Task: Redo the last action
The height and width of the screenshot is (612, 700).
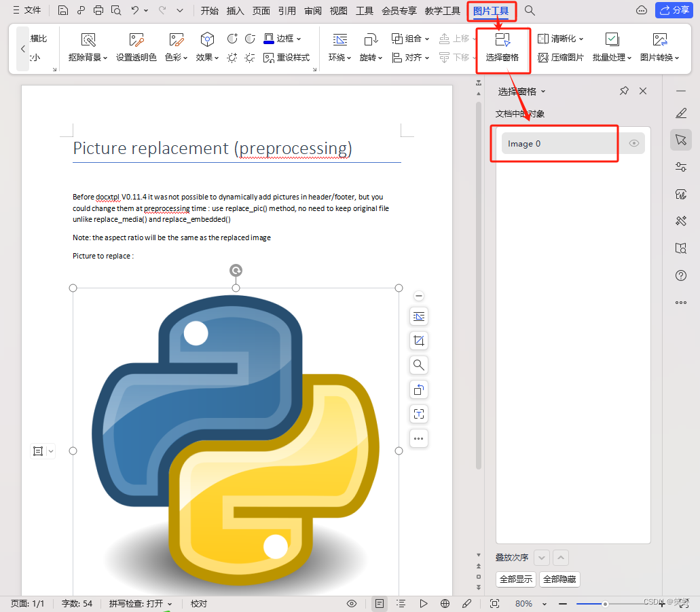Action: pyautogui.click(x=162, y=10)
